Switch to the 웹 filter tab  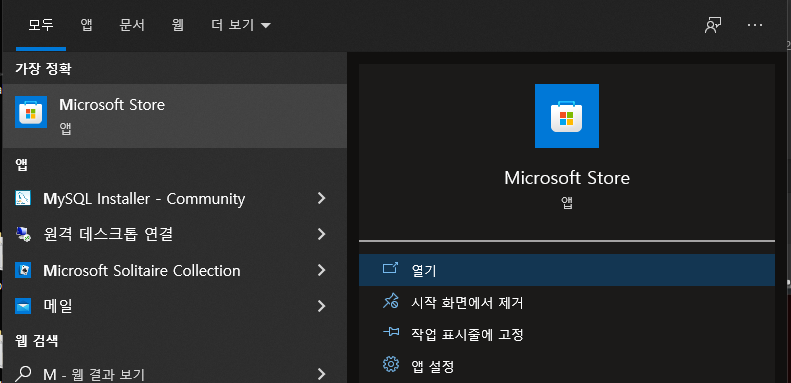[x=178, y=25]
